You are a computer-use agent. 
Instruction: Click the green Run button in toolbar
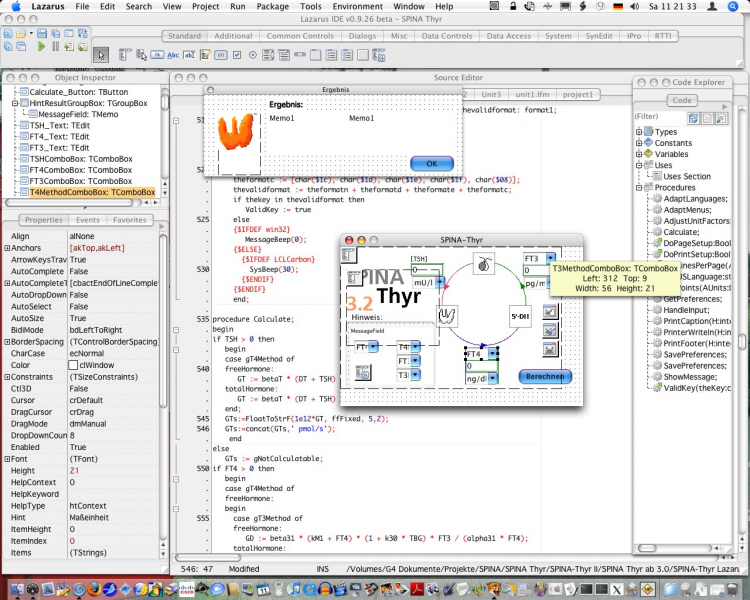[x=41, y=47]
